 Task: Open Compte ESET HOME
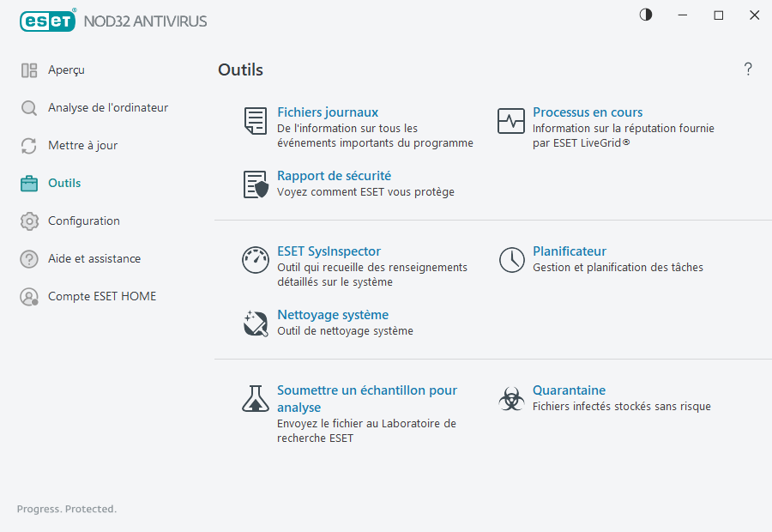(102, 296)
